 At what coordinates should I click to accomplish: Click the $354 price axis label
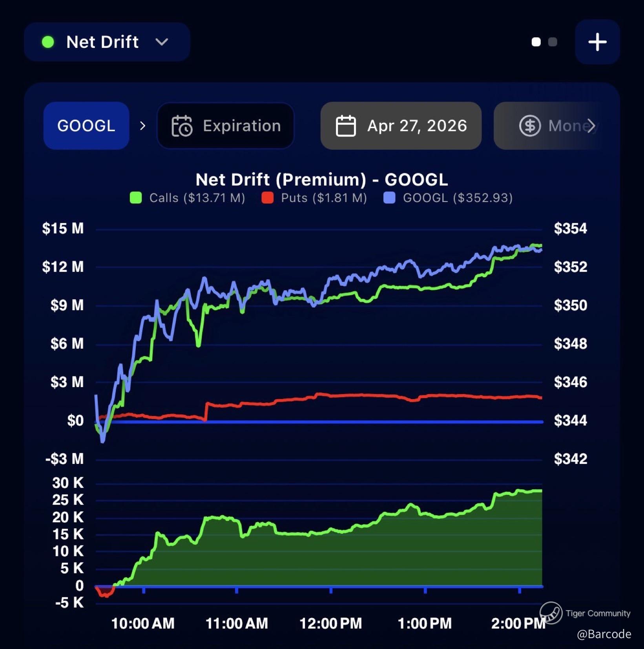coord(571,228)
